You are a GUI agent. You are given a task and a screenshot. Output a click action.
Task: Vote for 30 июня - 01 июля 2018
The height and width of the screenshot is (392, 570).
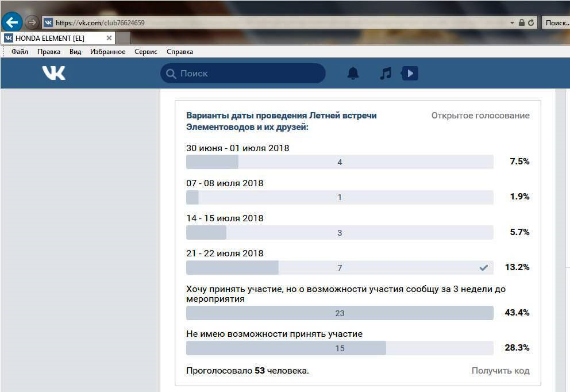click(340, 162)
